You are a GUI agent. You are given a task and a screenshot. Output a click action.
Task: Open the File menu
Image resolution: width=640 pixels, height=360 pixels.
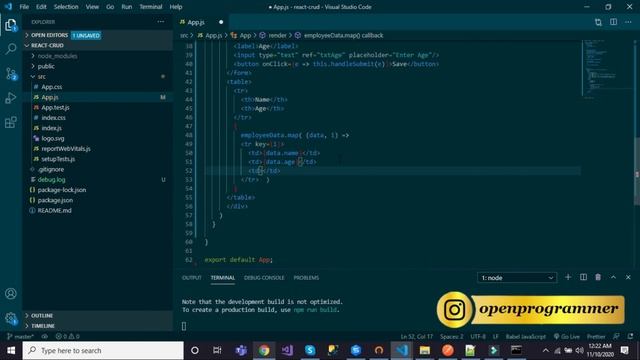[x=24, y=7]
